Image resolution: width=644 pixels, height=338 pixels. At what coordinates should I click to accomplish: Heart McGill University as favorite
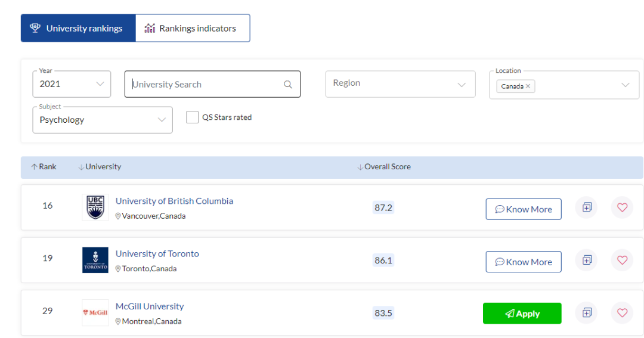pyautogui.click(x=622, y=312)
